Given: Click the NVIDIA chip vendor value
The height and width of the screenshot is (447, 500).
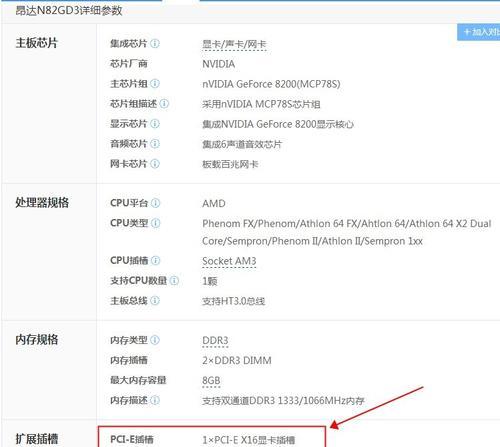Looking at the screenshot, I should 218,64.
